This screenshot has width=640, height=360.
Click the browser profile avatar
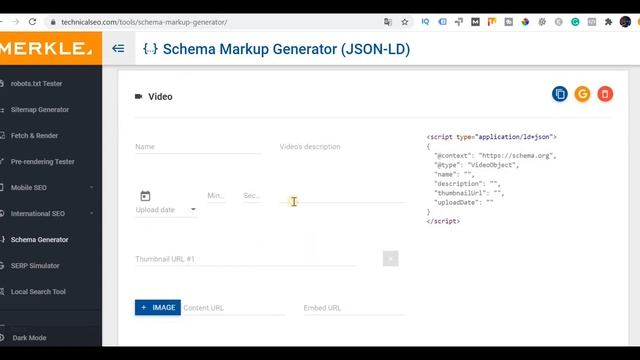(x=625, y=22)
